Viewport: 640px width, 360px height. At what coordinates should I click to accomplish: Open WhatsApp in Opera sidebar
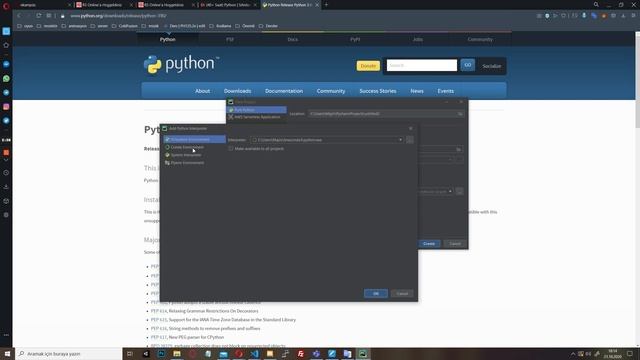(6, 78)
